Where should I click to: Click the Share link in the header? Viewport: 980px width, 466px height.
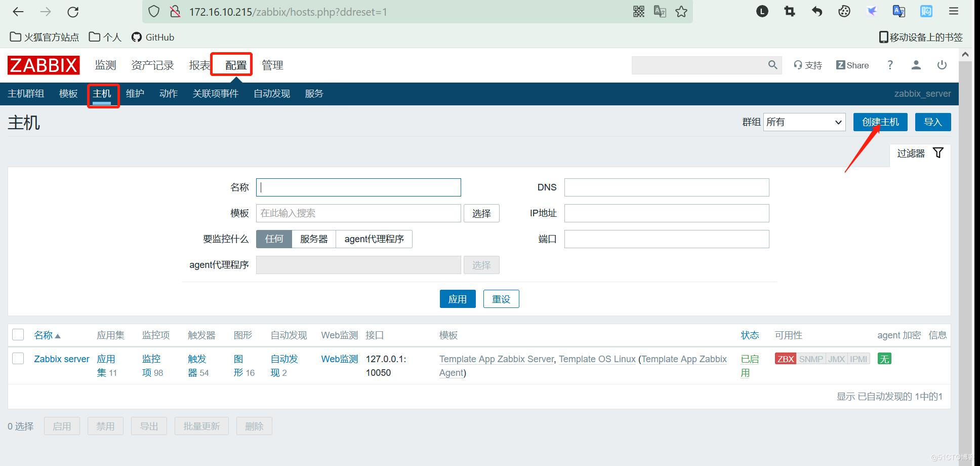(852, 65)
